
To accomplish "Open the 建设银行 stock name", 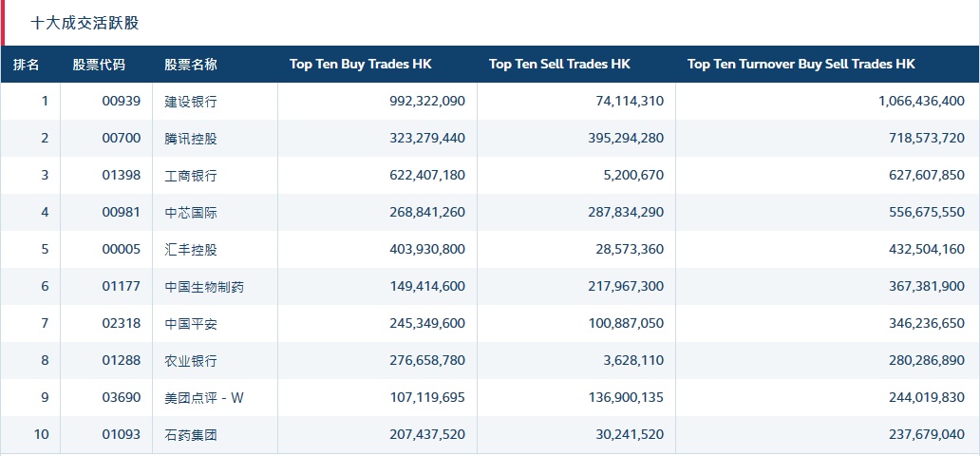I will coord(191,102).
